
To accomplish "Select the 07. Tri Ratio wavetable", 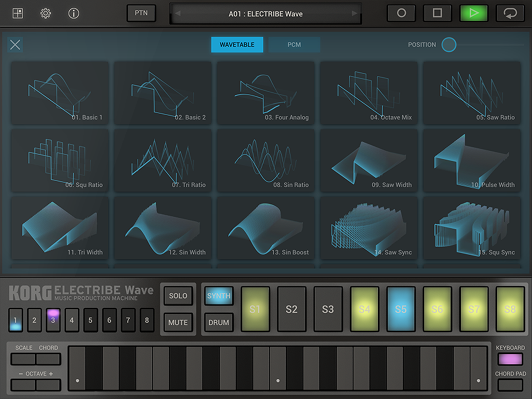I will click(x=163, y=160).
